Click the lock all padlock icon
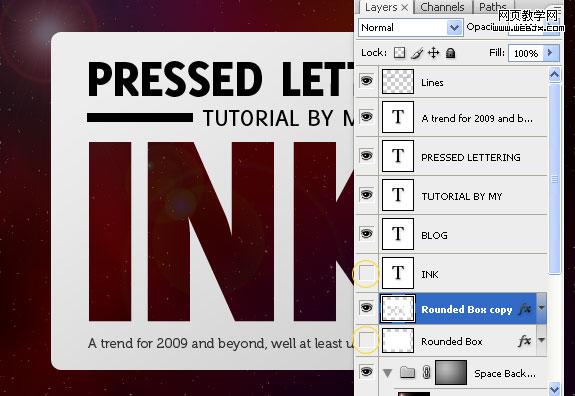The width and height of the screenshot is (575, 396). point(450,54)
